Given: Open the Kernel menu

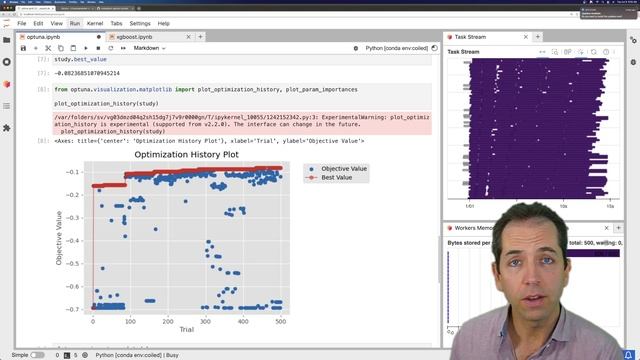Looking at the screenshot, I should [x=95, y=24].
